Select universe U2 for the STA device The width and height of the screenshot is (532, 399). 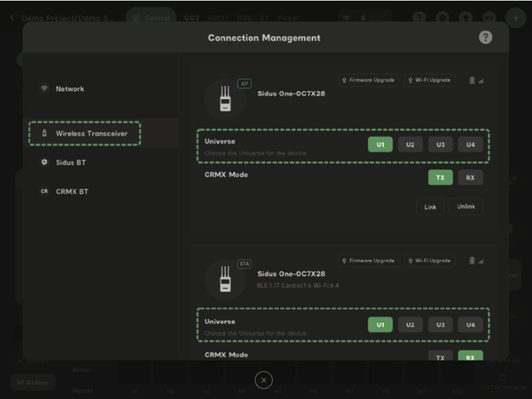click(x=410, y=325)
